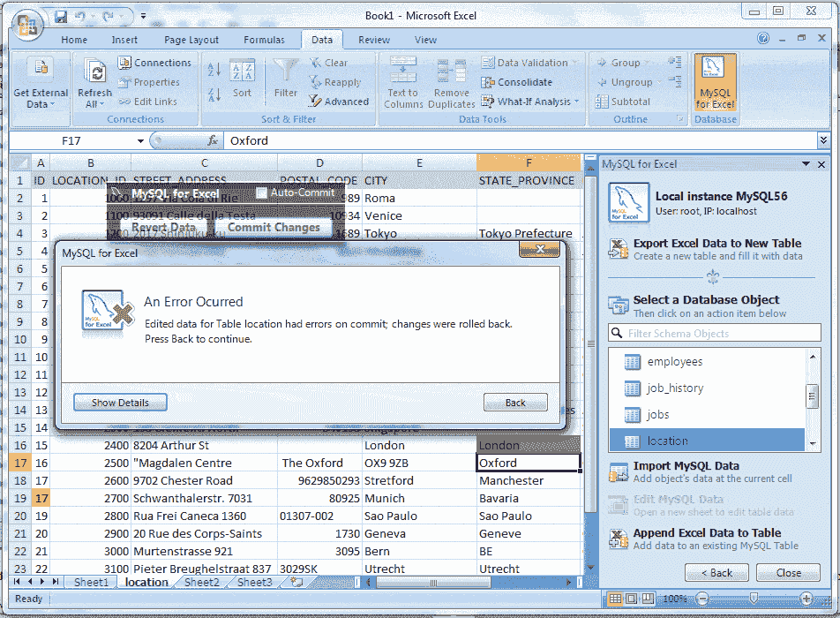Switch to the Formulas ribbon tab
This screenshot has width=840, height=618.
(264, 39)
